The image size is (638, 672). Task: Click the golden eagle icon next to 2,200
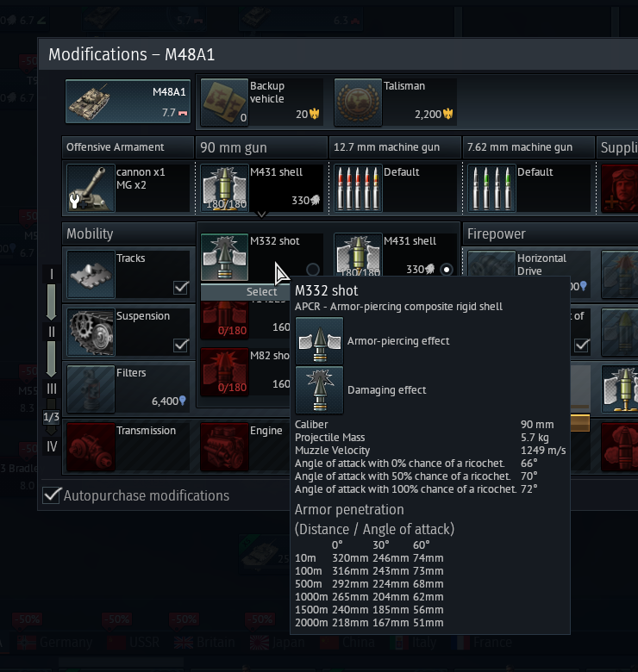coord(448,114)
